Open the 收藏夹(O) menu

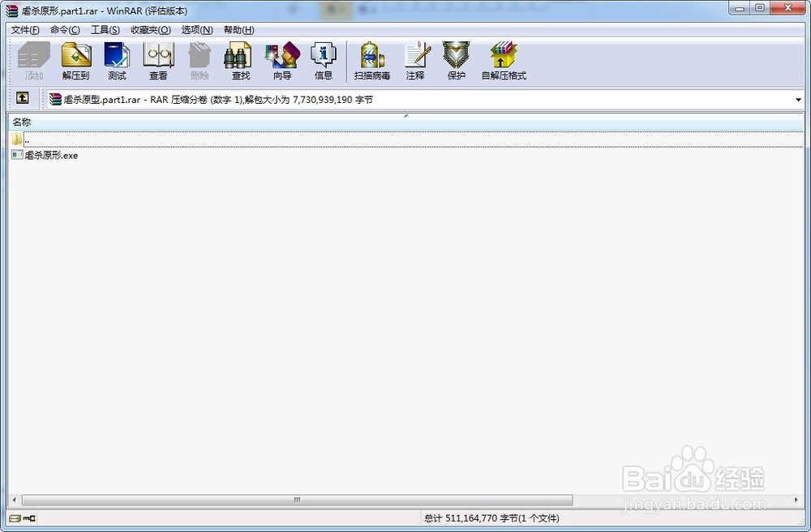coord(151,30)
